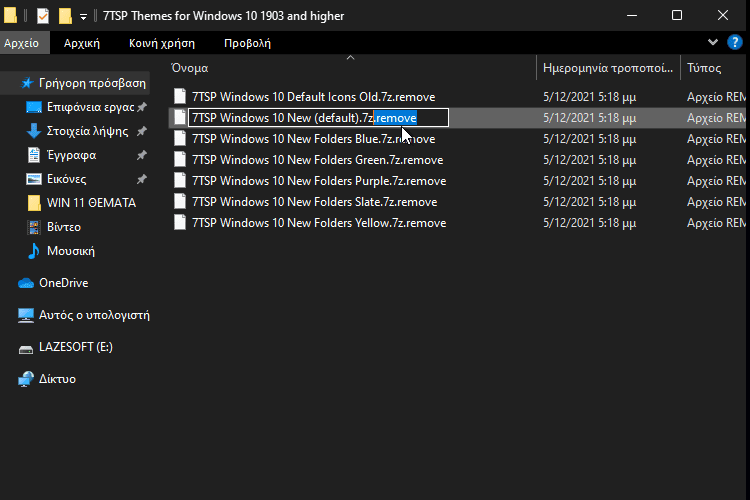Screen dimensions: 750x500
Task: Click the pin next to Επιφάνεια εργασίας
Action: point(142,107)
